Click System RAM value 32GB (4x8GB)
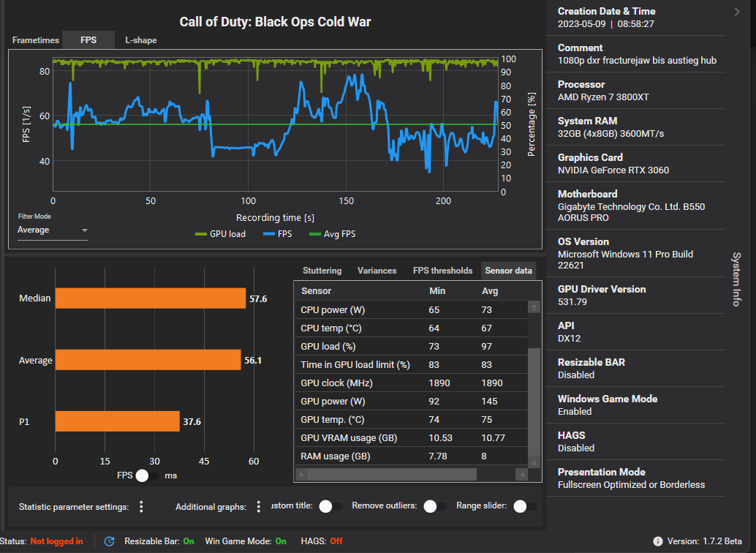756x553 pixels. 611,134
